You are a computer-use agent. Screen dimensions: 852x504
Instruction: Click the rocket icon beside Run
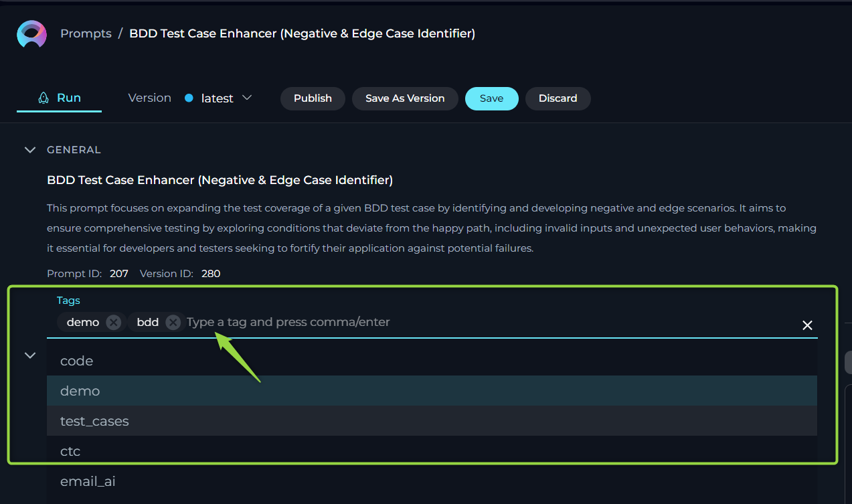(x=44, y=98)
